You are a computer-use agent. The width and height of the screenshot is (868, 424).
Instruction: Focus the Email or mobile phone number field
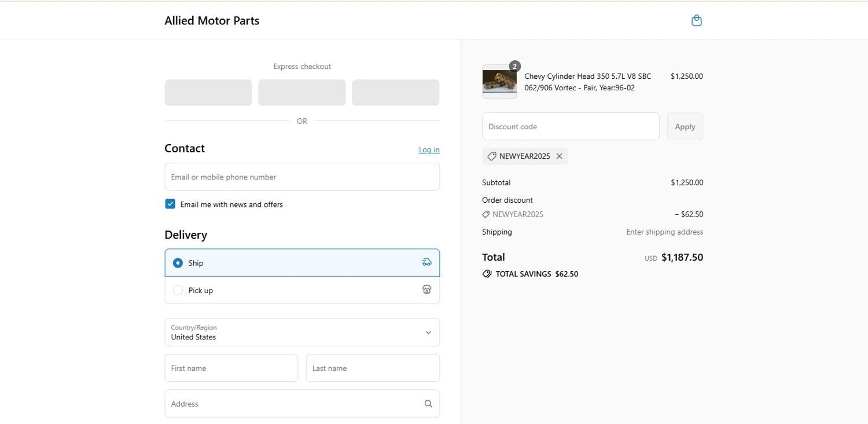(302, 177)
